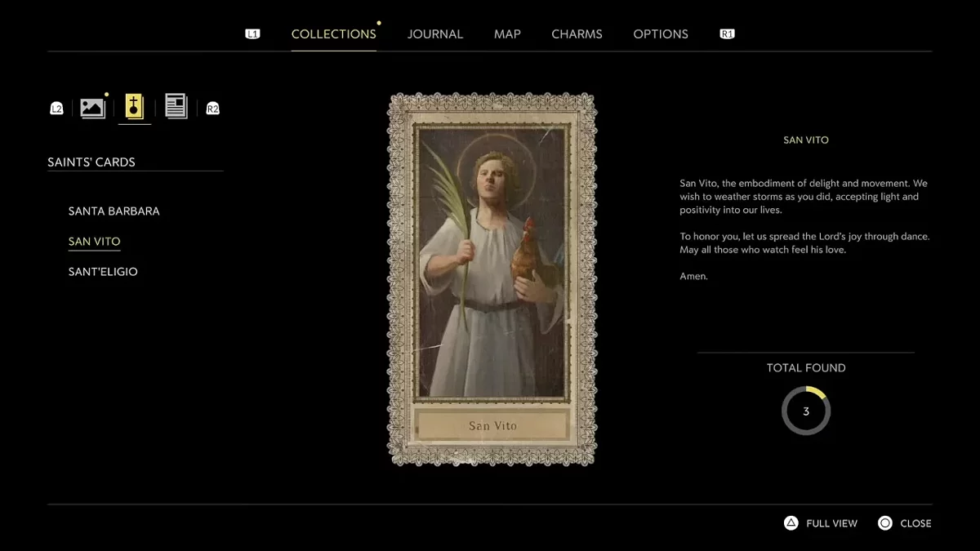Image resolution: width=980 pixels, height=551 pixels.
Task: Click the Full View button
Action: tap(821, 523)
